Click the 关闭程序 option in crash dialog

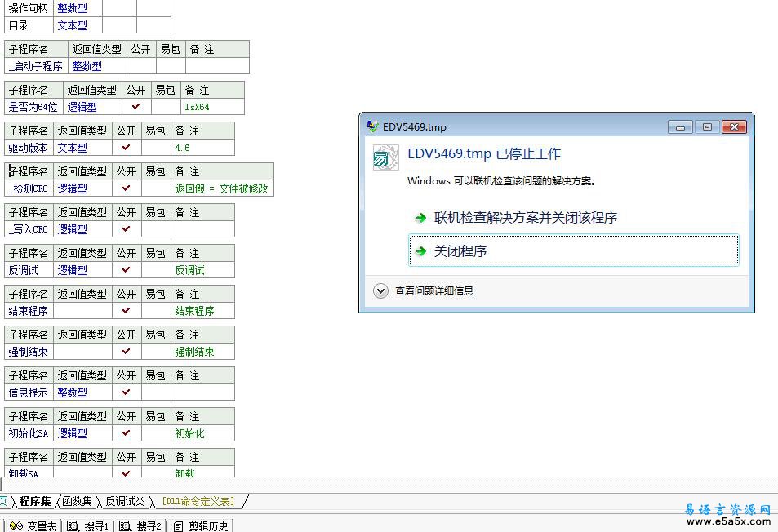tap(574, 250)
